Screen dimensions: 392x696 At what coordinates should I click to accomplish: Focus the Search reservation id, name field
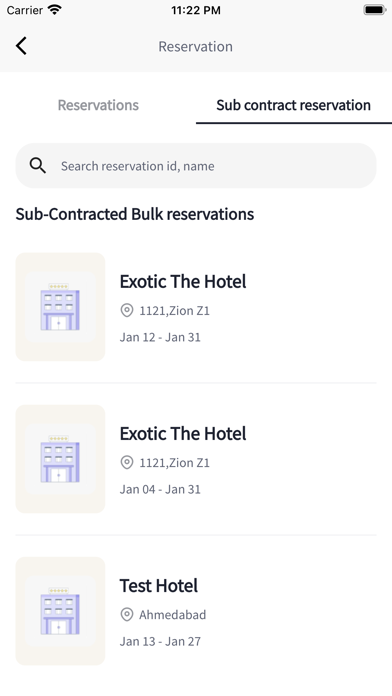pos(196,166)
